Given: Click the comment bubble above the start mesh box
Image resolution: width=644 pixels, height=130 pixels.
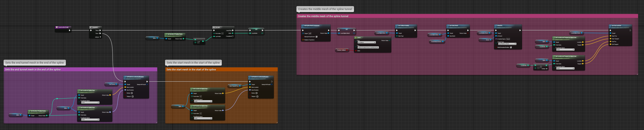Looking at the screenshot, I should (193, 63).
